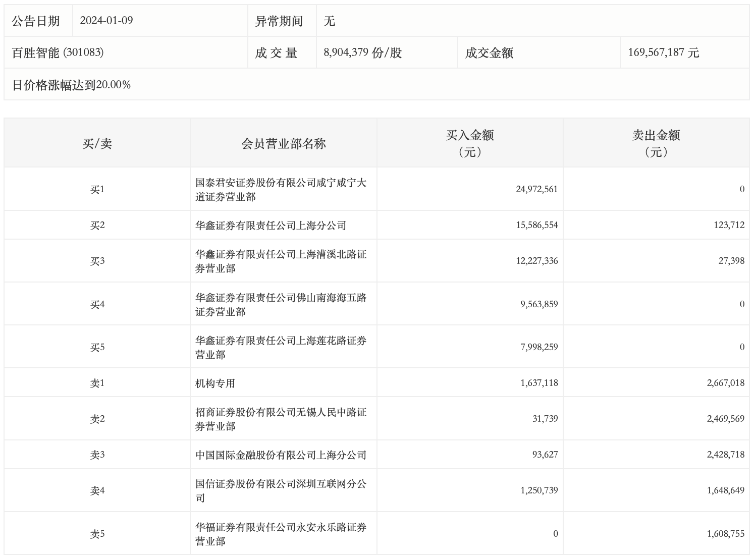Screen dimensions: 755x560
Task: Open 招商证券 无锡人民中路 branch entry
Action: [x=281, y=419]
